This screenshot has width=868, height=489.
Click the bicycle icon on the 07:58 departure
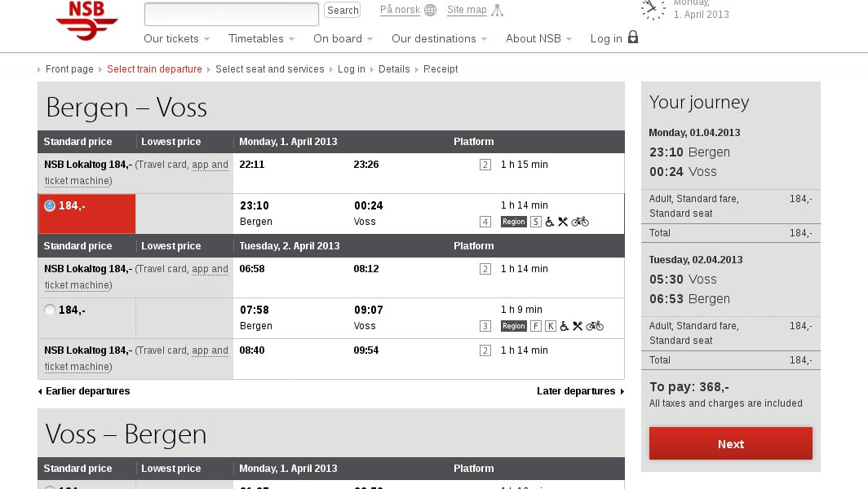(595, 326)
